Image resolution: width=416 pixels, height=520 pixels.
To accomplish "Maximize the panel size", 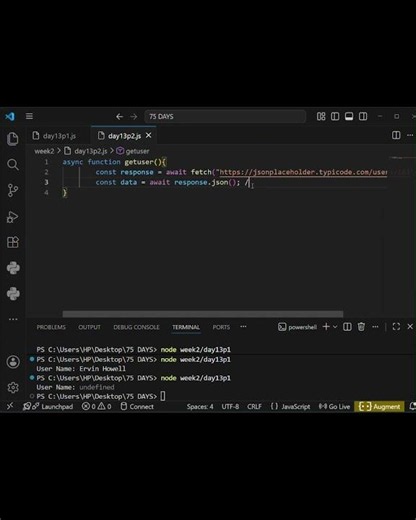I will (x=396, y=327).
